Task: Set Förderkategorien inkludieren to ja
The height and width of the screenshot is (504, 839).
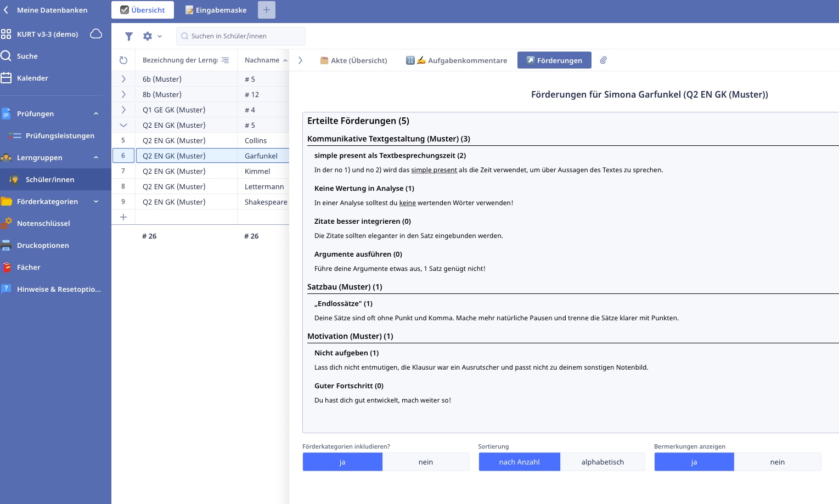Action: click(x=342, y=462)
